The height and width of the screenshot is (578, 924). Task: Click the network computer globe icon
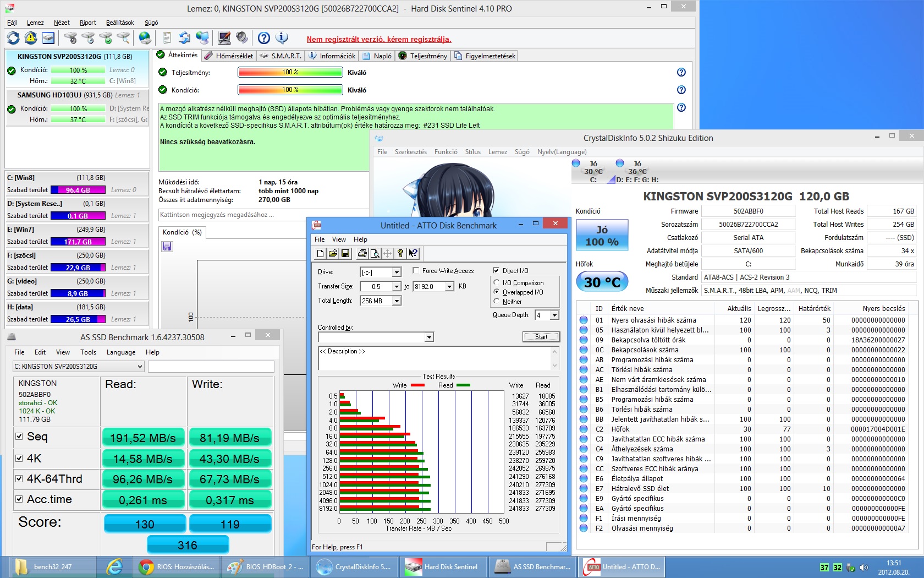(202, 38)
